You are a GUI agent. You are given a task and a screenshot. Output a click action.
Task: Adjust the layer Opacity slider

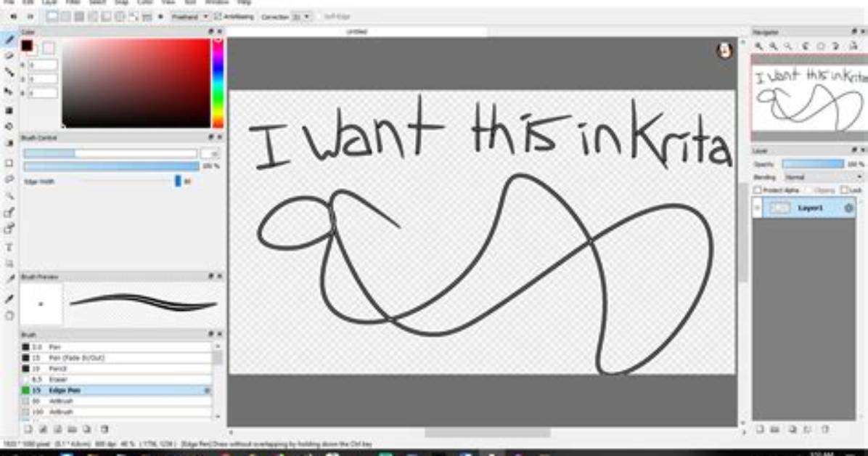click(x=813, y=164)
